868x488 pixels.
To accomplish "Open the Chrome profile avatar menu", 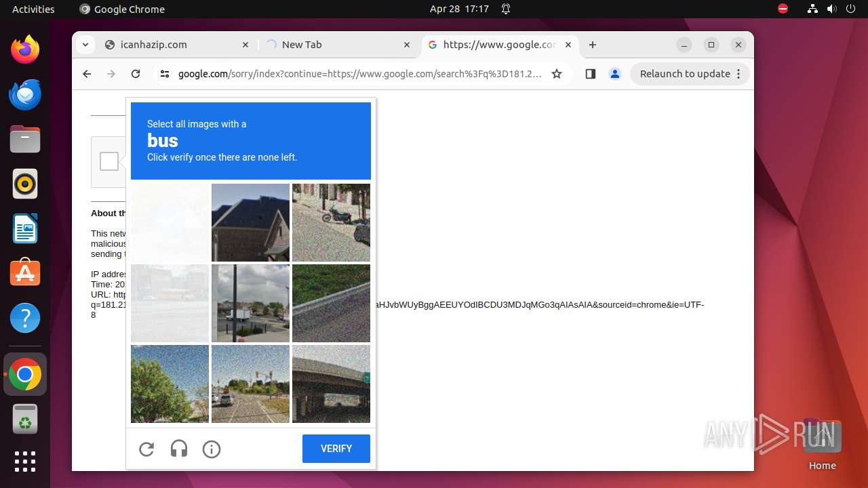I will tap(615, 74).
